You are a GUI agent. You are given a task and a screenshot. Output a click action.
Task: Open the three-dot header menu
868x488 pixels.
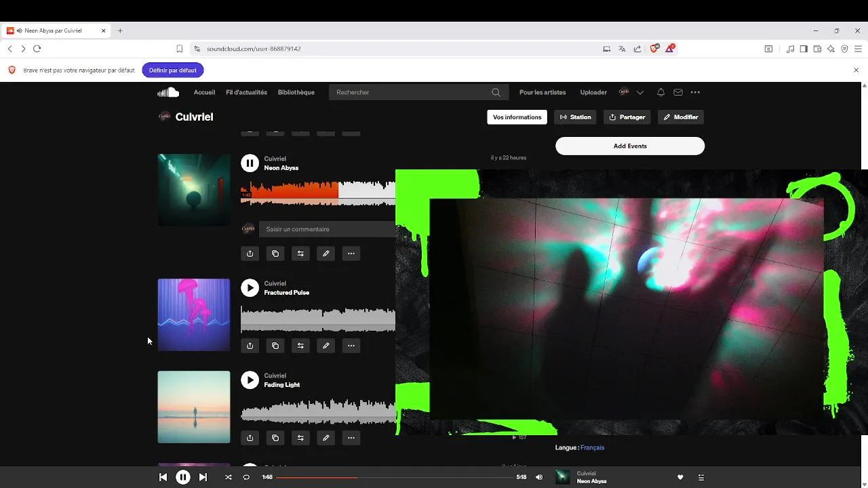click(695, 92)
